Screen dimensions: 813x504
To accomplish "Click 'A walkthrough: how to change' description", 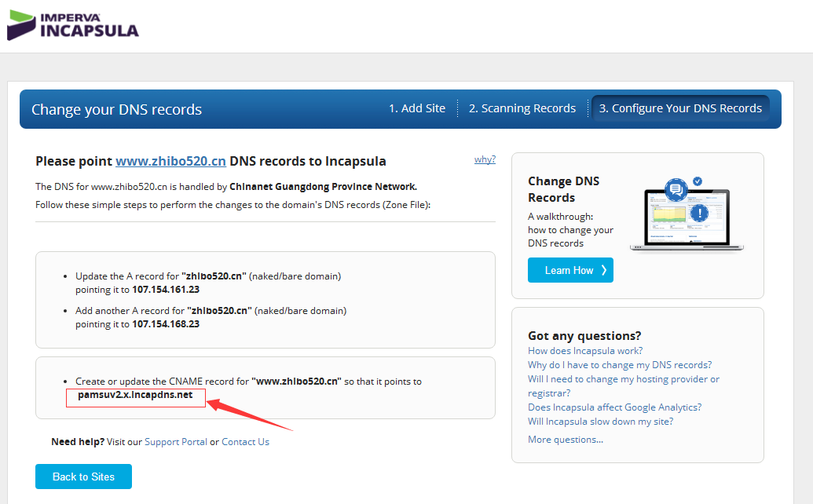I will click(x=570, y=230).
